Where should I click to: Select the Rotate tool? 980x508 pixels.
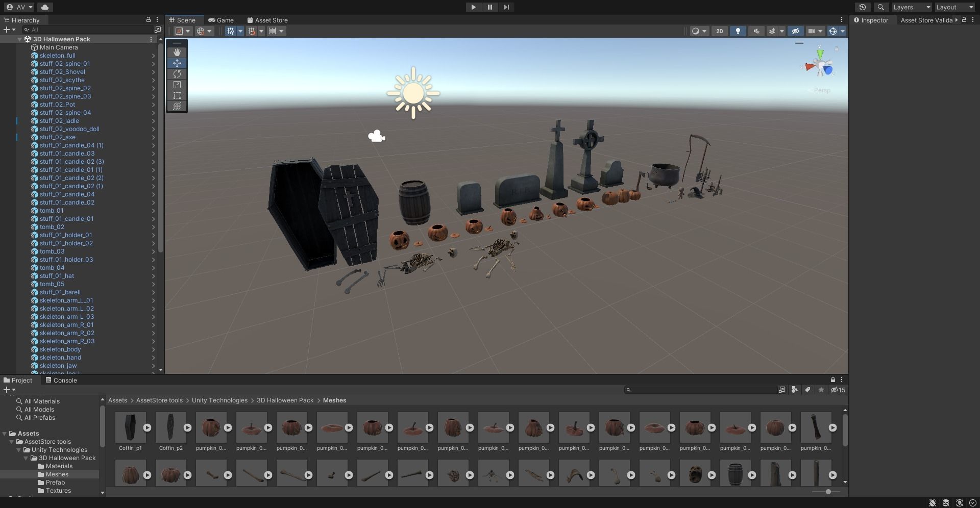177,74
